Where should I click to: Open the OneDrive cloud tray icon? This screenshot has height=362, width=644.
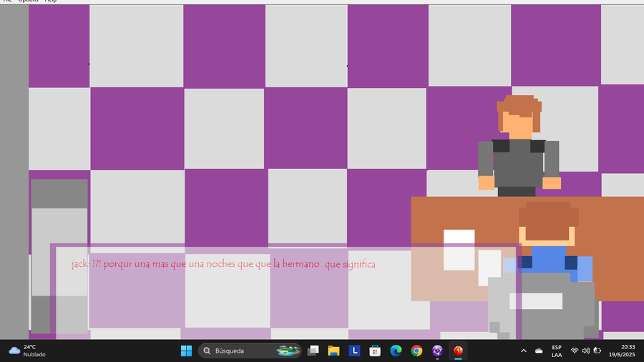click(x=539, y=351)
